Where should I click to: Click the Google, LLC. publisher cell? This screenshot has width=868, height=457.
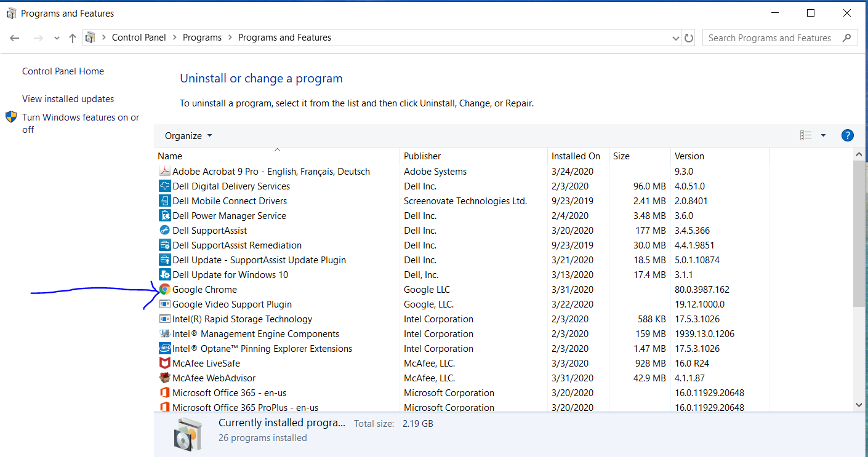click(428, 304)
